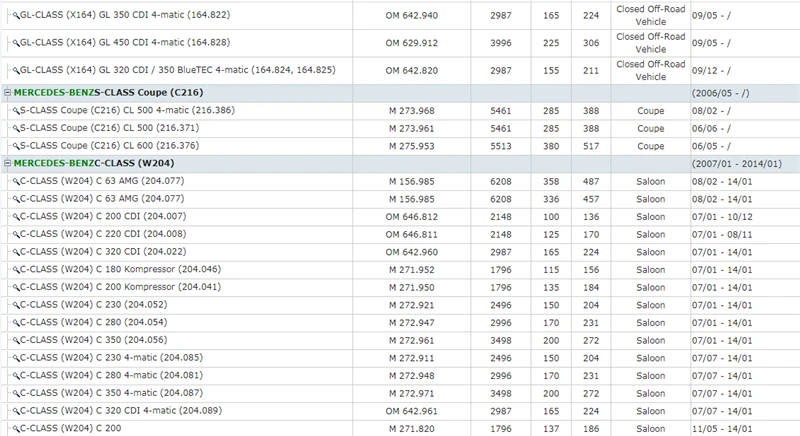Click engine code OM 642.940
The image size is (800, 436).
(x=412, y=16)
